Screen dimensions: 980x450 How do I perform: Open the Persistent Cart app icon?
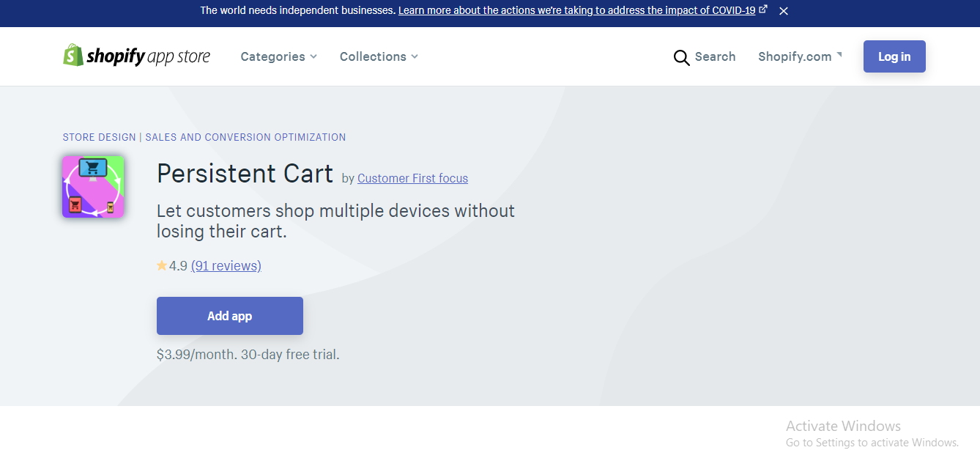(93, 187)
